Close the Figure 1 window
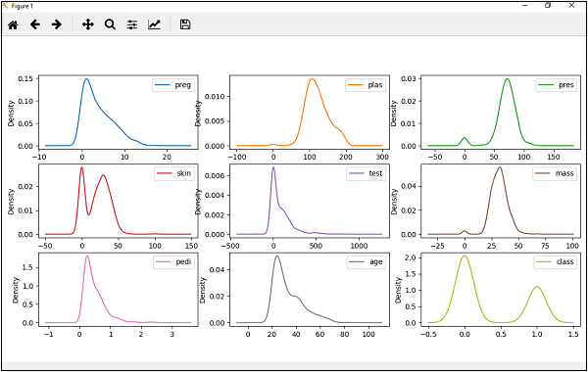The image size is (588, 372). tap(571, 6)
